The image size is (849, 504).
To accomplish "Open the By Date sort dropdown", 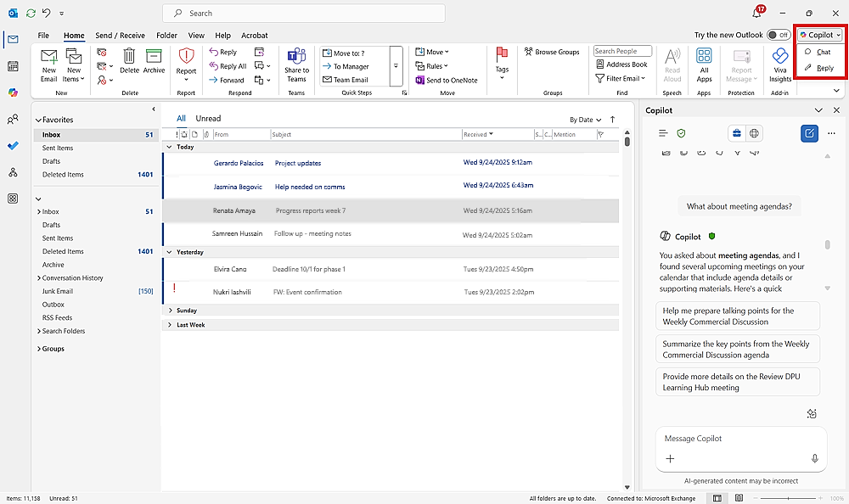I will coord(586,120).
